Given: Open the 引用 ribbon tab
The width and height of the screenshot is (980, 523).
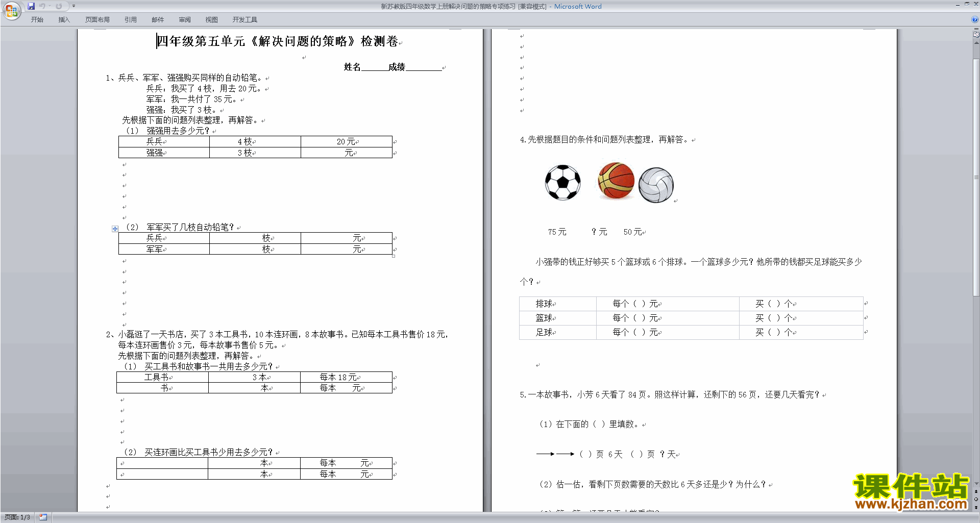Looking at the screenshot, I should 131,19.
